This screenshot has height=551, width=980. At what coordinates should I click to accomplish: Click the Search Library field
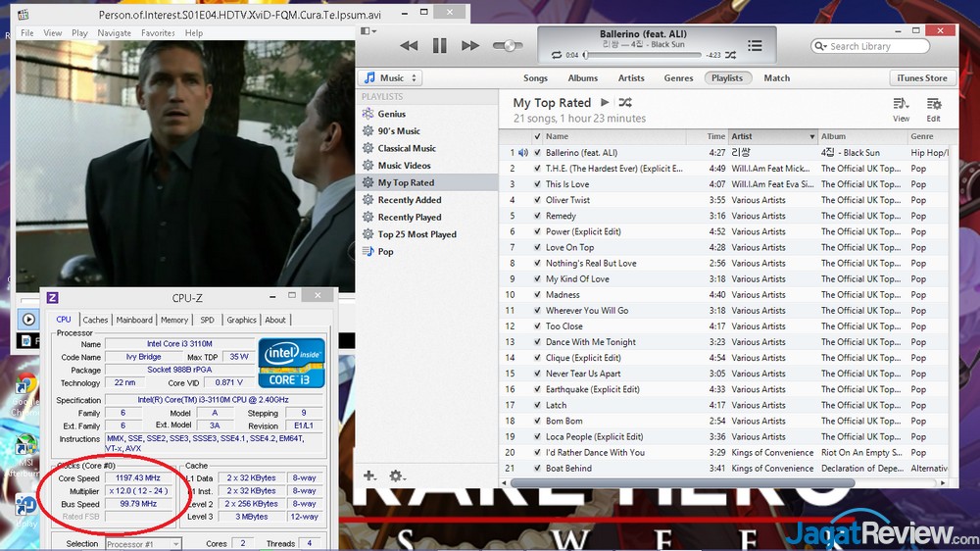[x=874, y=46]
